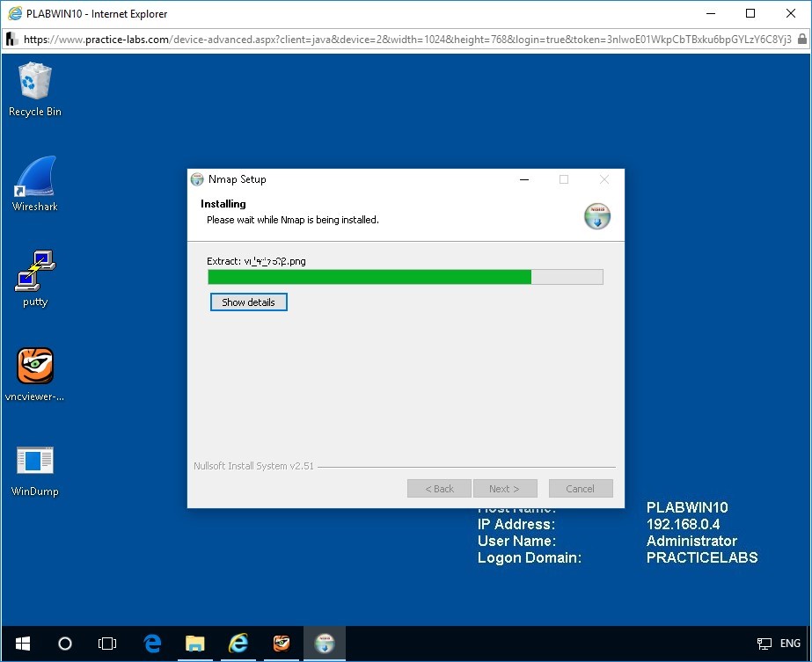Click the Show details button
The height and width of the screenshot is (662, 812).
[249, 302]
